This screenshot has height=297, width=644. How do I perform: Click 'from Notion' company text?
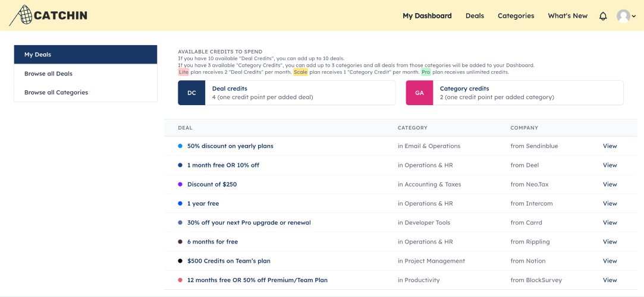(x=528, y=261)
